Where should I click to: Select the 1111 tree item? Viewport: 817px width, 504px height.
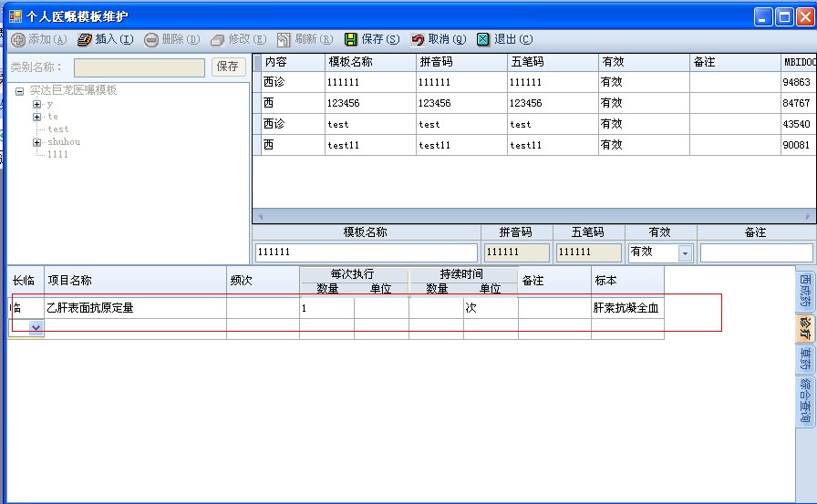point(57,155)
